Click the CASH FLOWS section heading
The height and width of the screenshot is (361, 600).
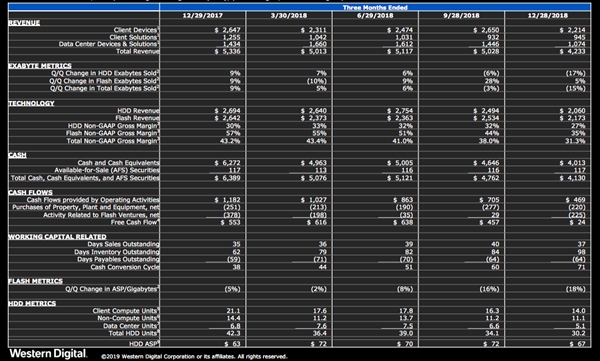point(31,193)
